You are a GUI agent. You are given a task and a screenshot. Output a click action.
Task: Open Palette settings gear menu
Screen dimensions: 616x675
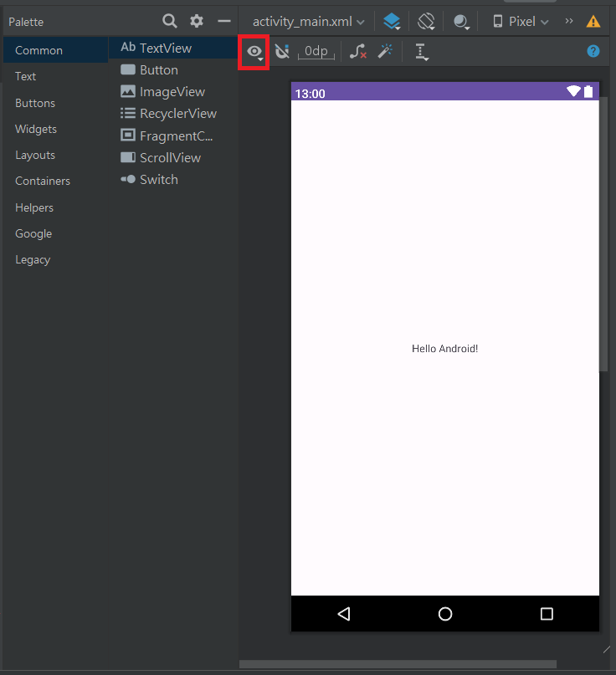coord(197,21)
